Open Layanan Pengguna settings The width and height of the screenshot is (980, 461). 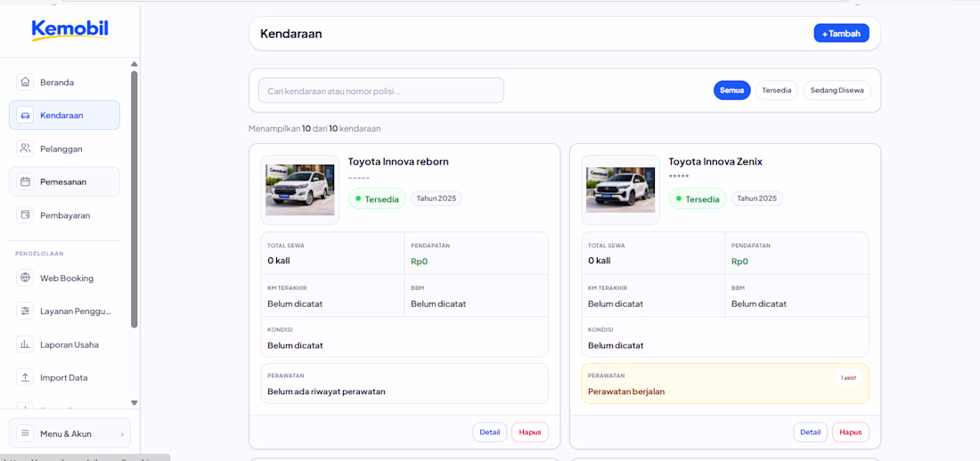tap(64, 311)
